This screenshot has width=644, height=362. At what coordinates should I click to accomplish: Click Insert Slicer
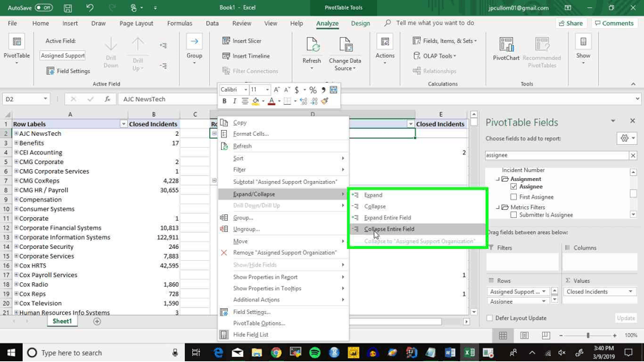[242, 41]
